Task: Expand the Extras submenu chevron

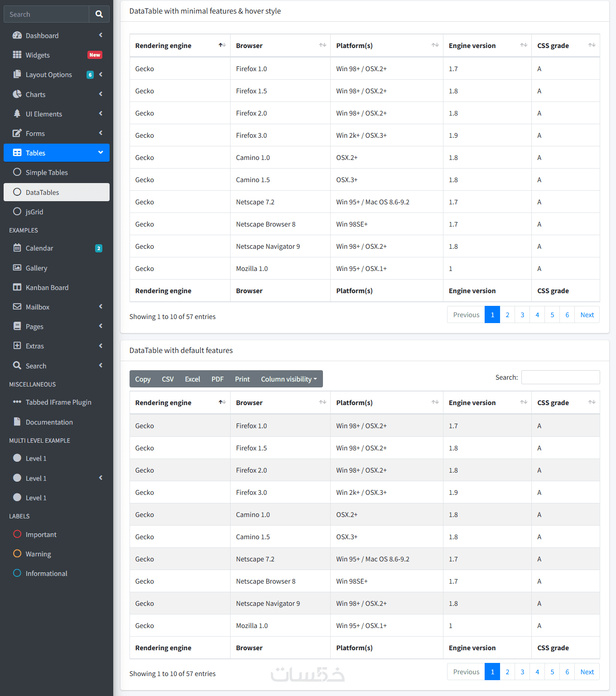Action: [x=101, y=346]
